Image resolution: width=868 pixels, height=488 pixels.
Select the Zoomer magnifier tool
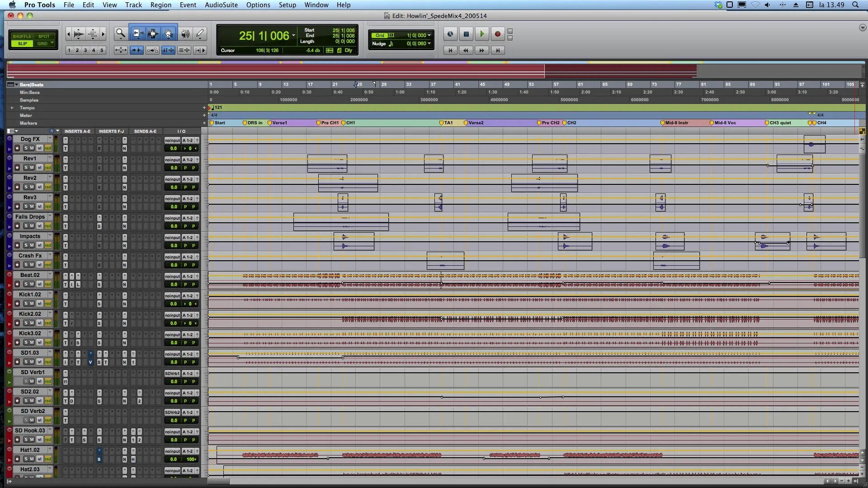(x=120, y=33)
